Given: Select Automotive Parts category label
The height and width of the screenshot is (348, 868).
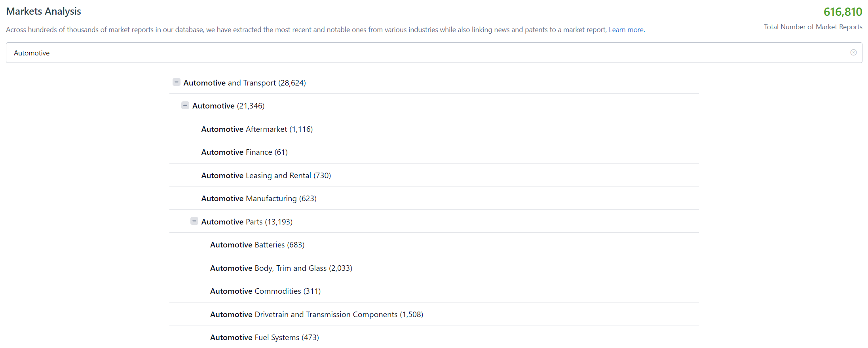Looking at the screenshot, I should click(247, 222).
